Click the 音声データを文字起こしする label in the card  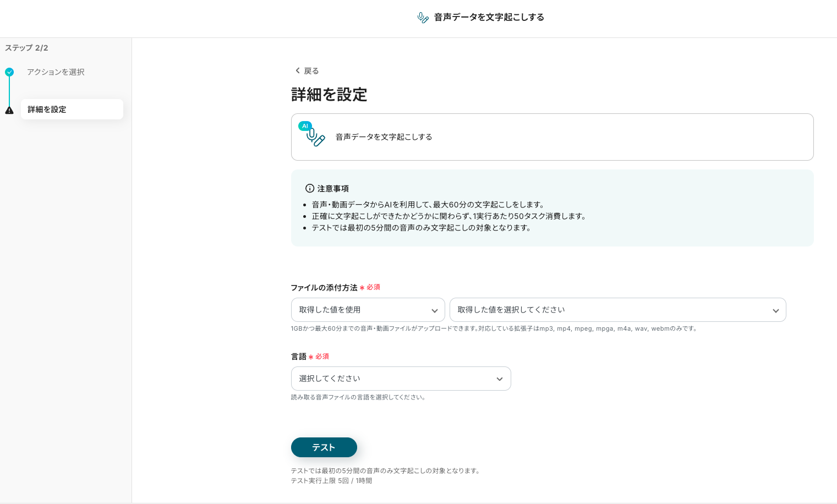384,137
